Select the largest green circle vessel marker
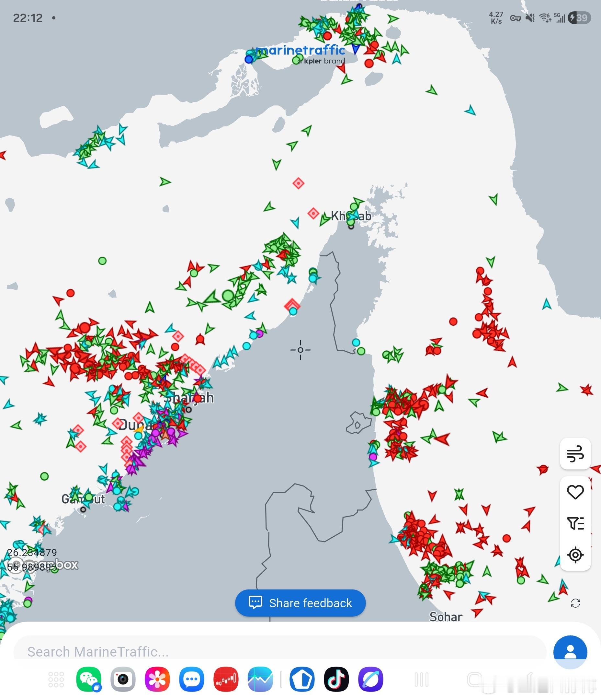 [228, 295]
